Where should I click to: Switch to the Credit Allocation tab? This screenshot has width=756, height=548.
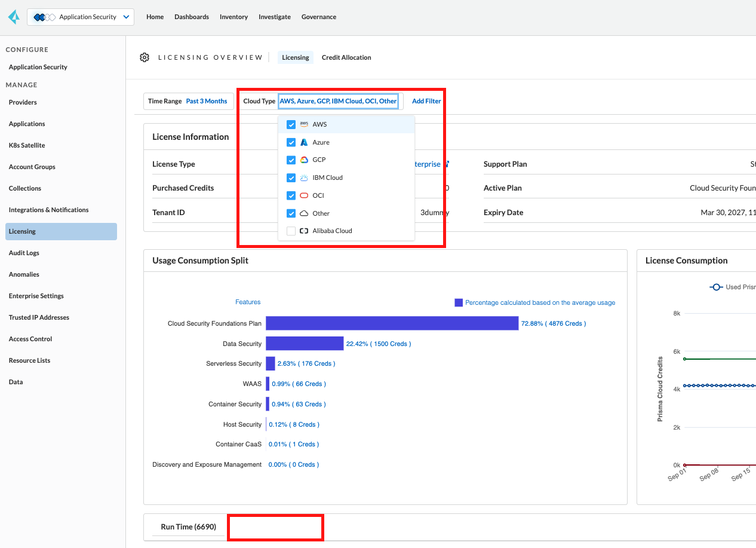pyautogui.click(x=346, y=57)
